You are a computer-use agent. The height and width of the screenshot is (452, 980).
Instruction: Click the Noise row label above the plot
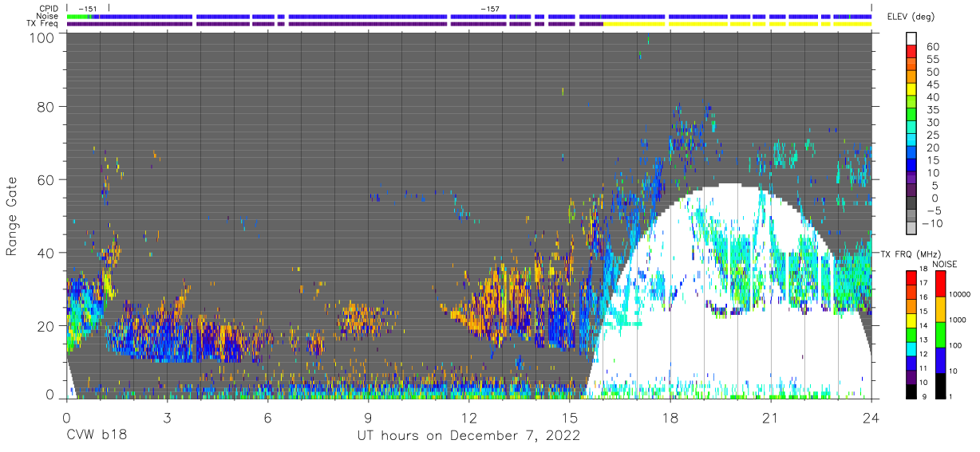(48, 16)
